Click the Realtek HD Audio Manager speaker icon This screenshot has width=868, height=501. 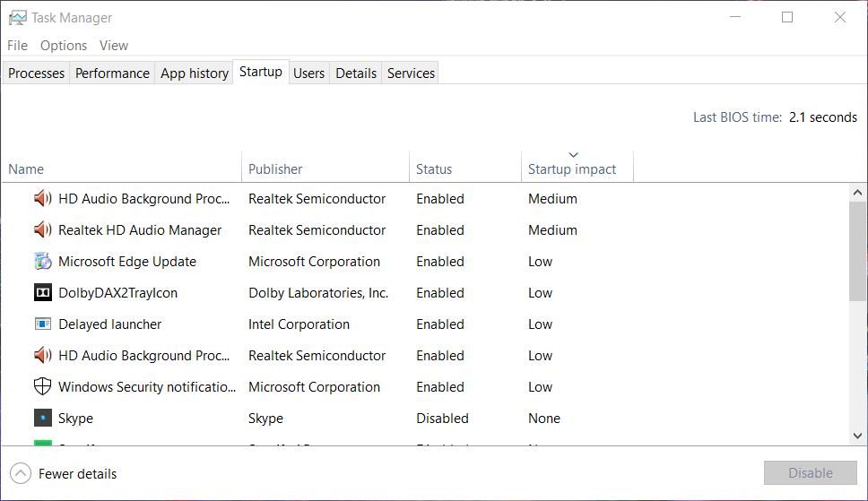42,230
